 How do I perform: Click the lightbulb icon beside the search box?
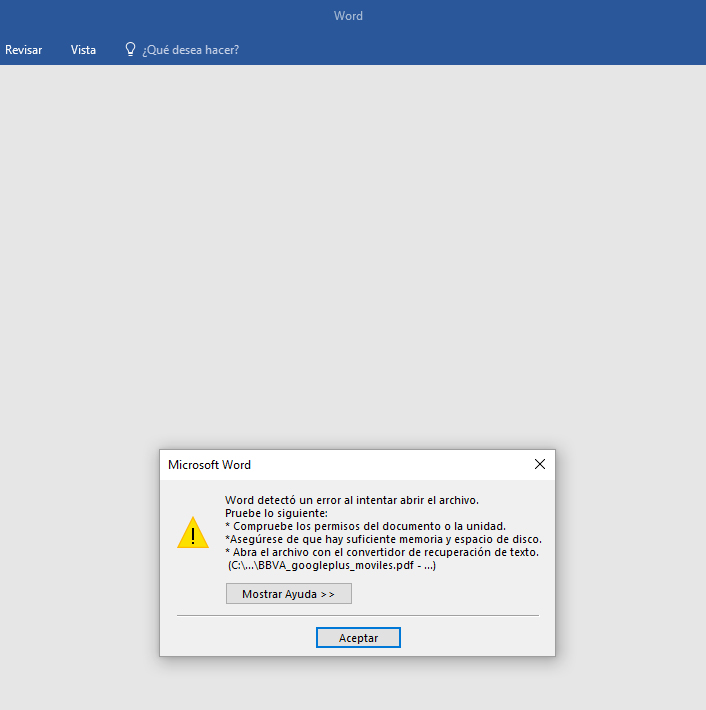pyautogui.click(x=130, y=49)
